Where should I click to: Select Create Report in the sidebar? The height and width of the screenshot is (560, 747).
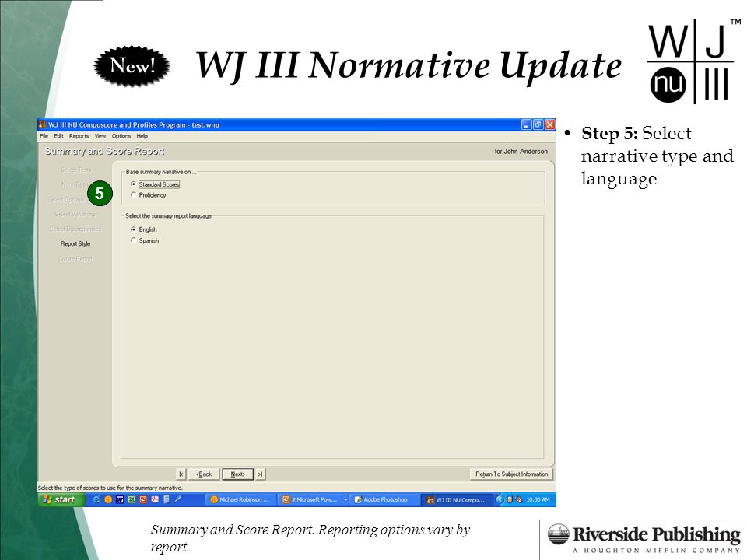75,259
